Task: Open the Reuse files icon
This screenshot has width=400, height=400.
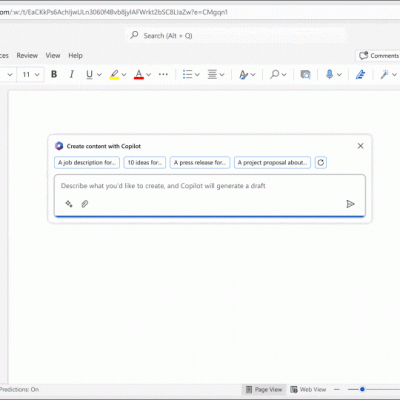Action: pyautogui.click(x=305, y=74)
